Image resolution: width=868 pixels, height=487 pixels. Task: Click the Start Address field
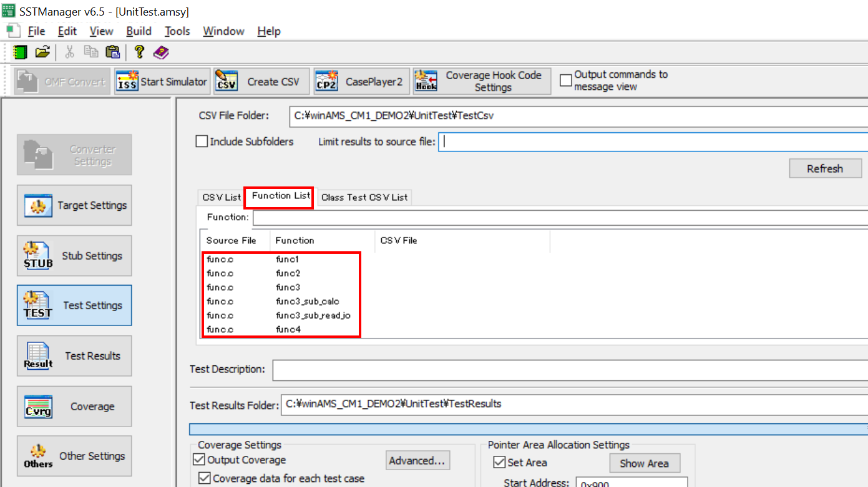click(631, 483)
